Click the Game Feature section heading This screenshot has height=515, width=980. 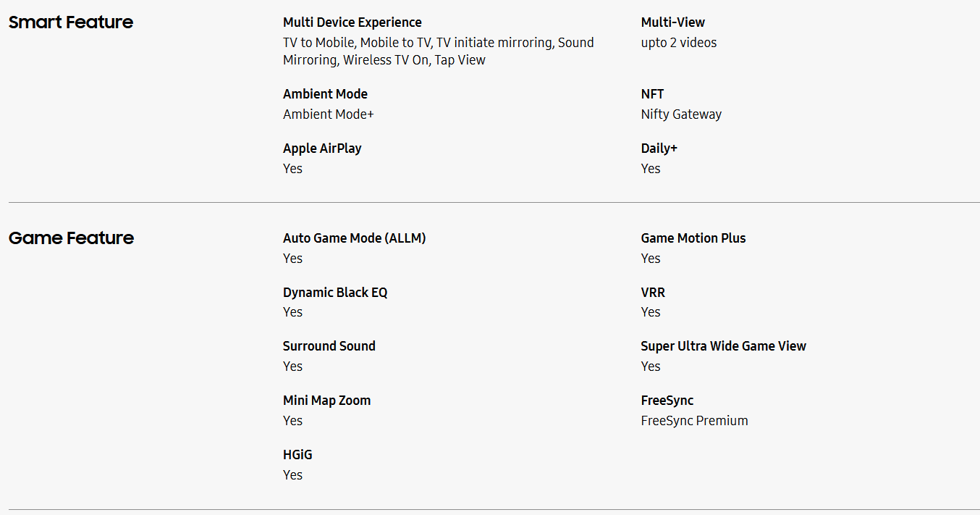tap(71, 238)
